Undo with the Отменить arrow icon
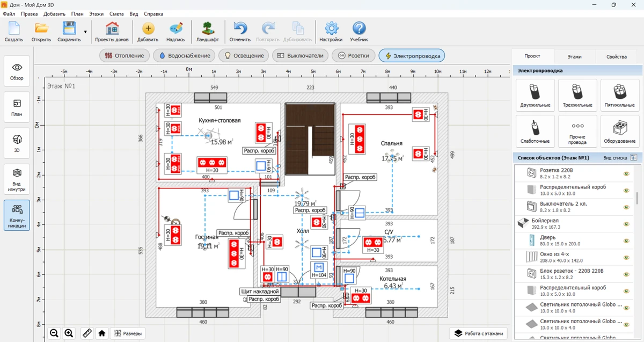 pos(240,32)
